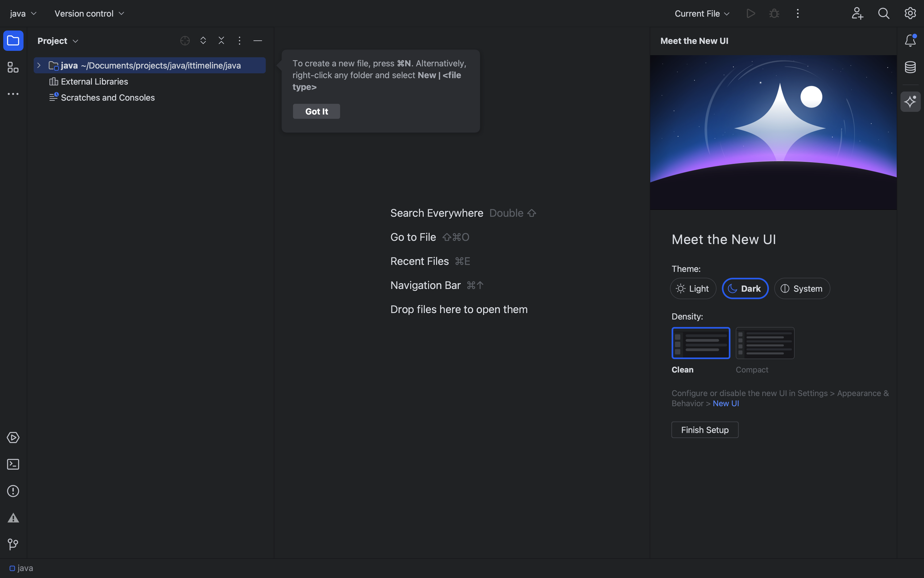This screenshot has width=924, height=578.
Task: Select the Dark theme
Action: point(745,289)
